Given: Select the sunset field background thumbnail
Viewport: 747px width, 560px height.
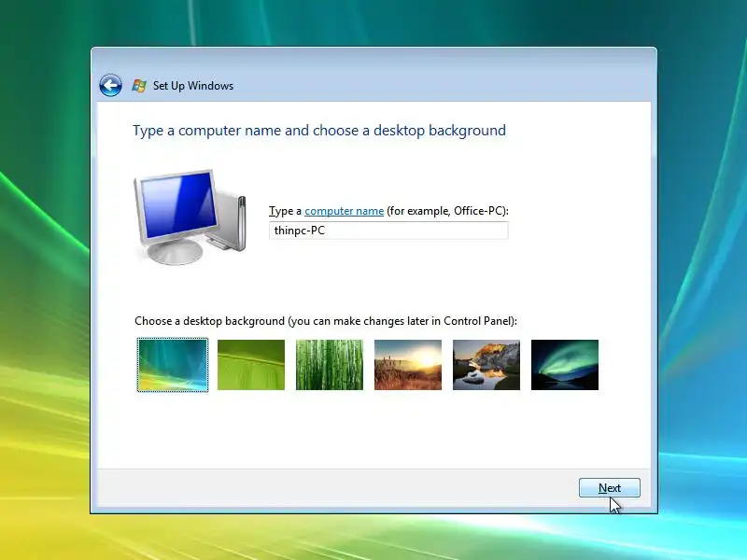Looking at the screenshot, I should 408,365.
